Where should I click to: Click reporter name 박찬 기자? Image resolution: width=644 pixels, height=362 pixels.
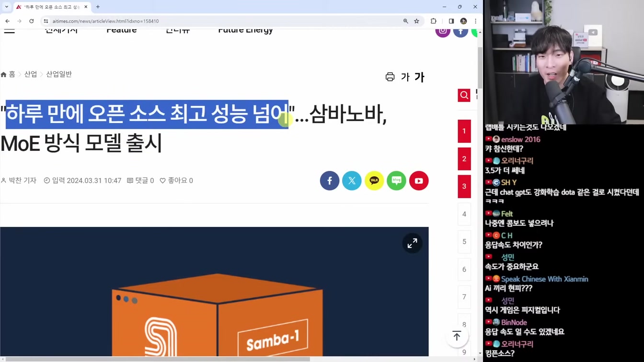[19, 181]
